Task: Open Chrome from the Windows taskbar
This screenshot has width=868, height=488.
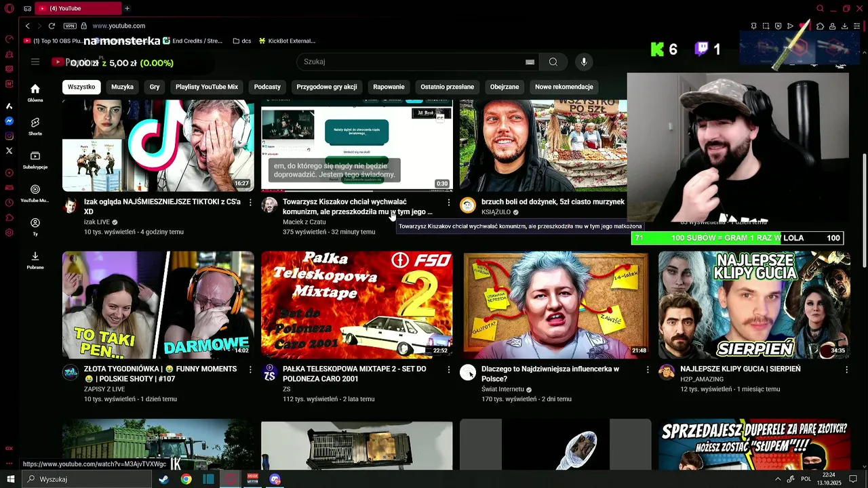Action: click(x=186, y=479)
